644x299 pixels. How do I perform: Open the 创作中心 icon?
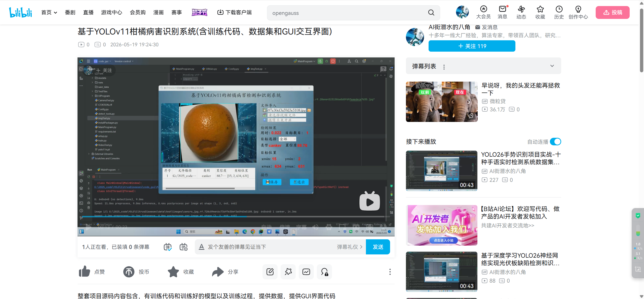click(x=578, y=12)
